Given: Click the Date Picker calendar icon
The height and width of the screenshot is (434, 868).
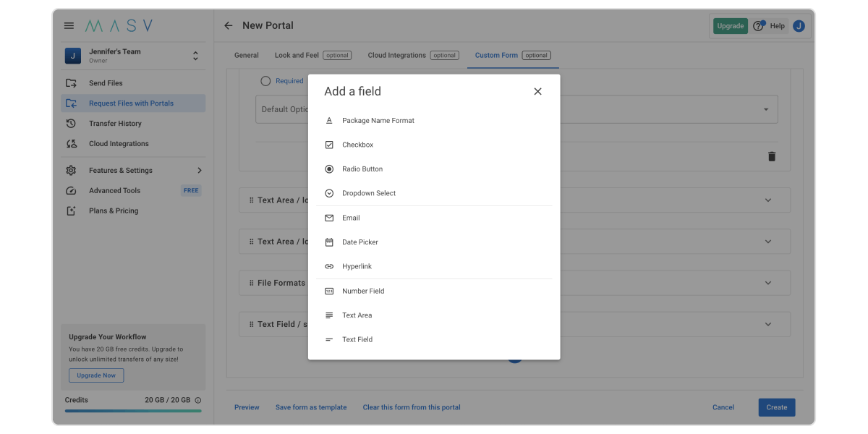Looking at the screenshot, I should pyautogui.click(x=329, y=242).
